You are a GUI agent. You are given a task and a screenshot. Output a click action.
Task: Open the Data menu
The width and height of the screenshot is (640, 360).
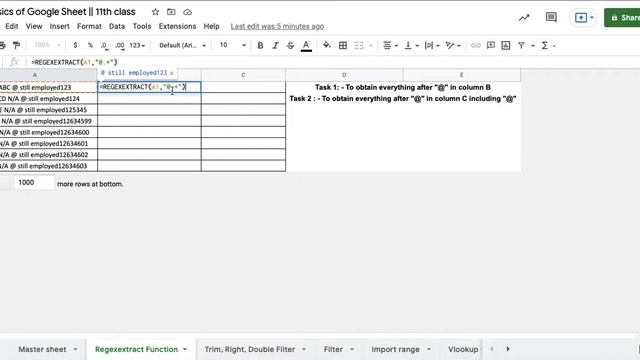tap(117, 26)
